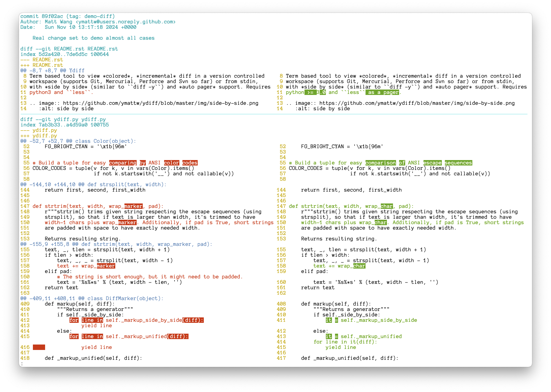This screenshot has height=392, width=551.
Task: Click the green highlighted '>=' addition
Action: (x=310, y=92)
